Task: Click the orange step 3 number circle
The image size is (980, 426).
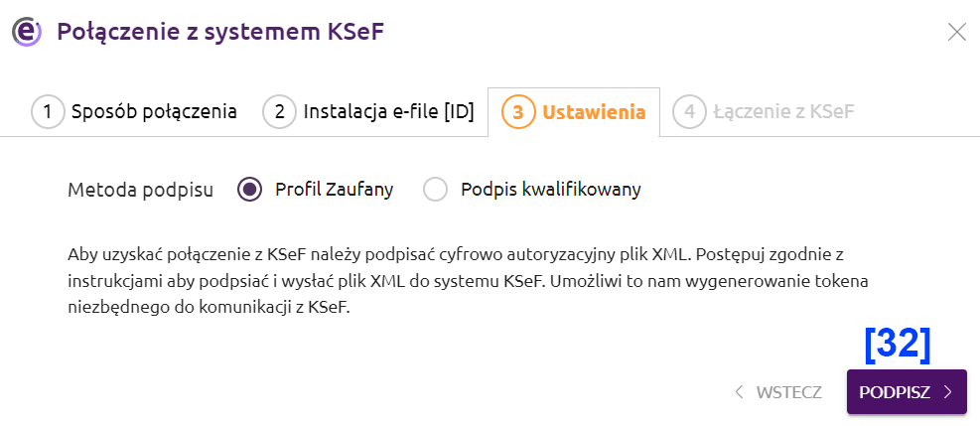Action: (x=518, y=111)
